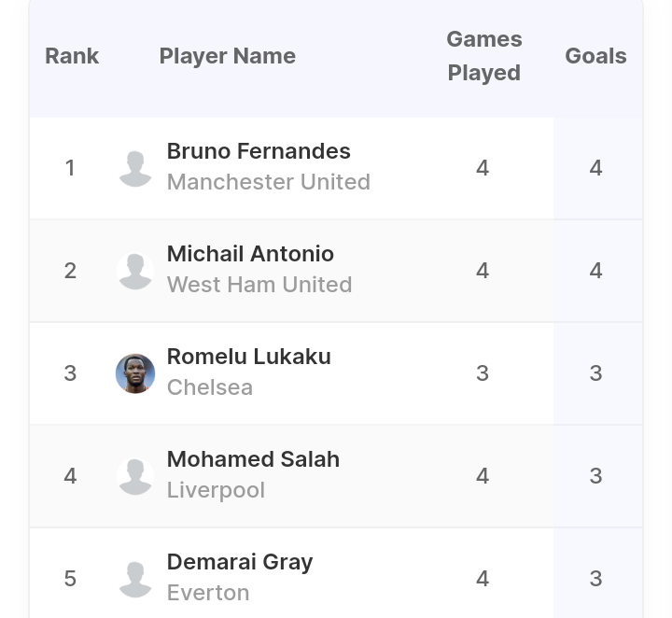Select Manchester United team label

tap(269, 182)
